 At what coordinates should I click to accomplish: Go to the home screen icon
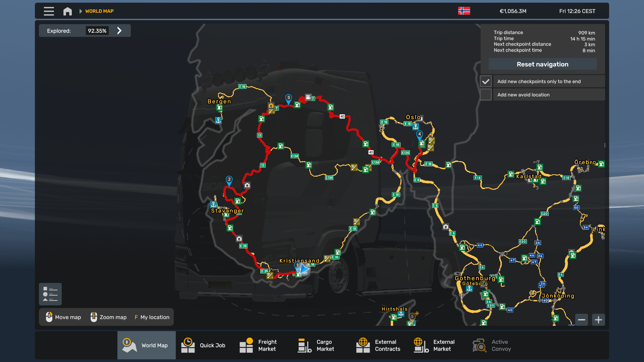point(67,11)
